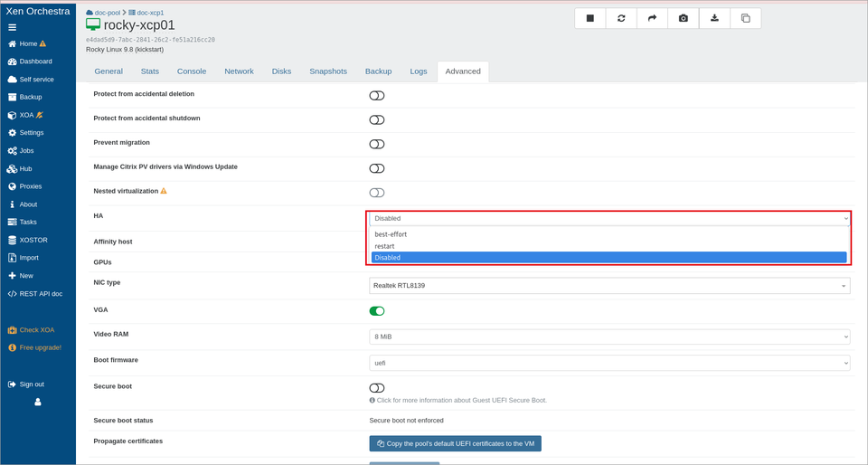This screenshot has width=868, height=465.
Task: Click the nested virtualization warning icon
Action: (164, 191)
